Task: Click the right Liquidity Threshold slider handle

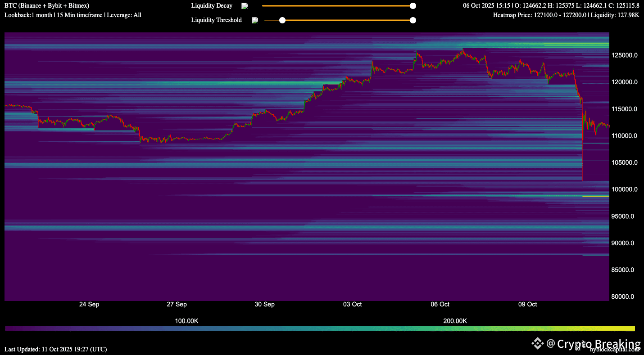Action: click(413, 20)
